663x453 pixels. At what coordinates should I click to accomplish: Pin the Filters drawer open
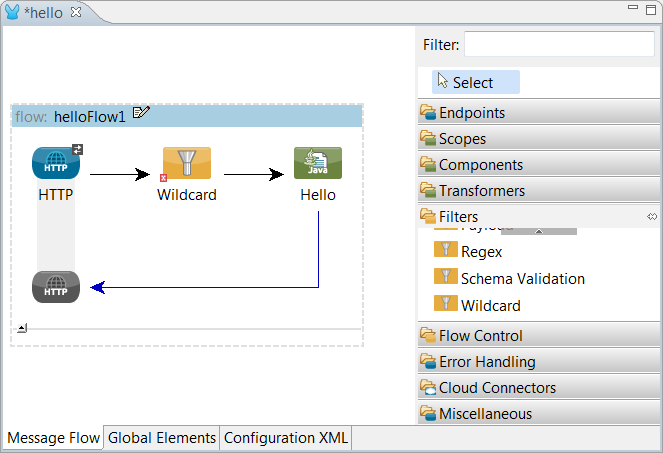[651, 216]
